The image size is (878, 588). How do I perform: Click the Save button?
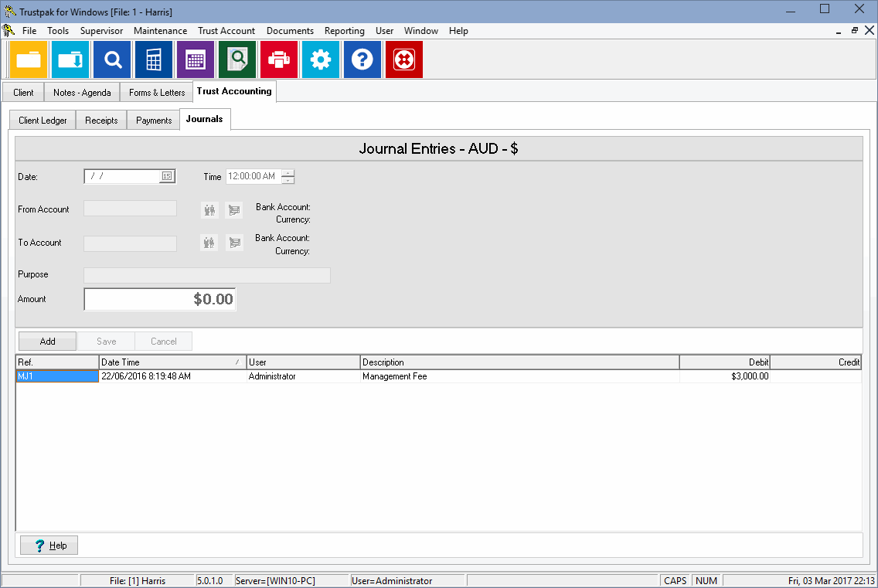point(107,342)
